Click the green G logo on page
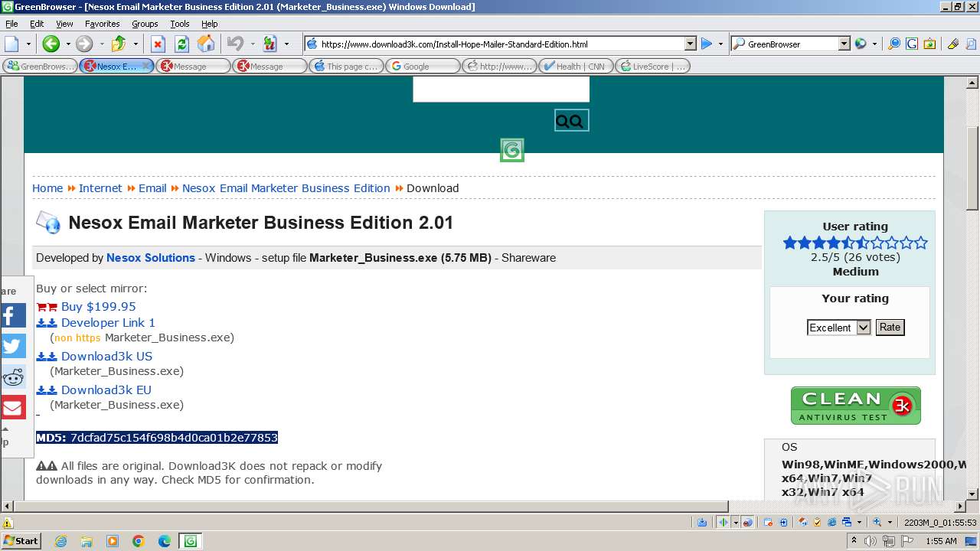The height and width of the screenshot is (551, 980). click(x=512, y=150)
